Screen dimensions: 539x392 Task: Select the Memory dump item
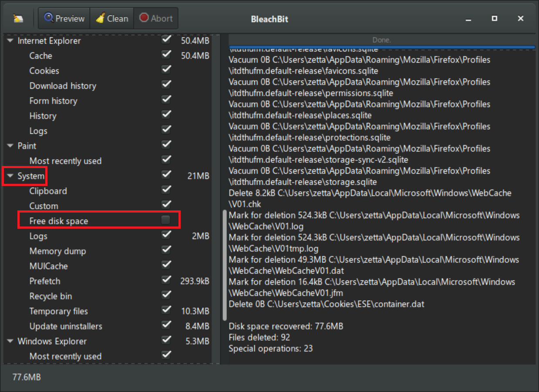57,251
